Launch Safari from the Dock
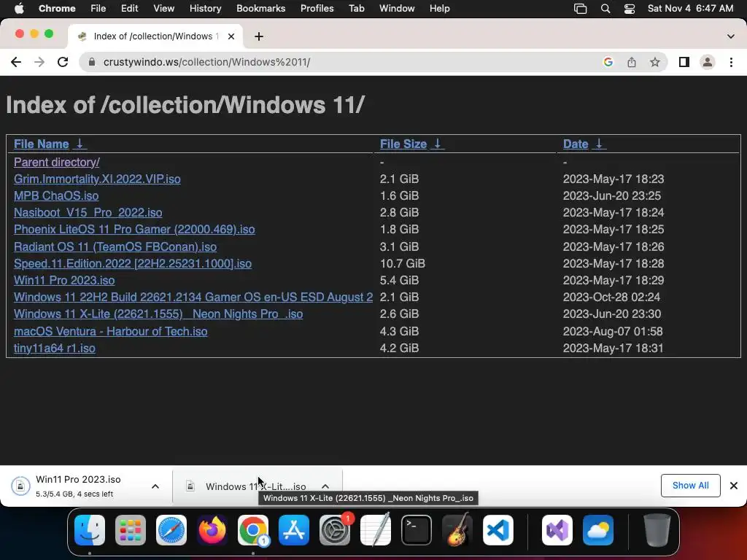 click(x=171, y=530)
